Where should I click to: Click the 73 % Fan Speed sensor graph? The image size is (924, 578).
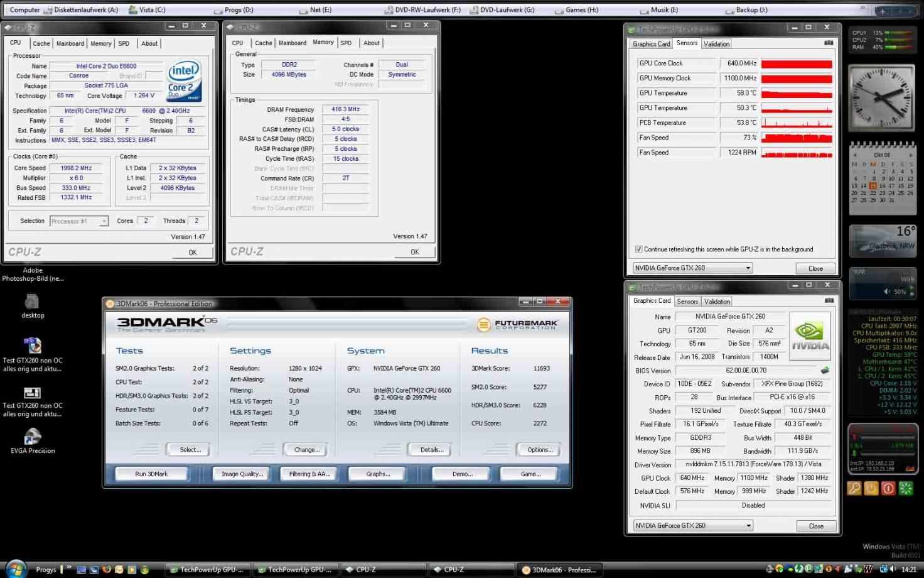[797, 138]
